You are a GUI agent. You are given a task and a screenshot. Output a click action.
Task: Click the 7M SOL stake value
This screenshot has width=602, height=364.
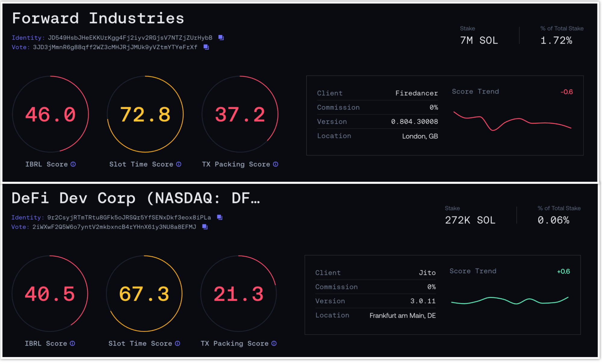click(479, 40)
